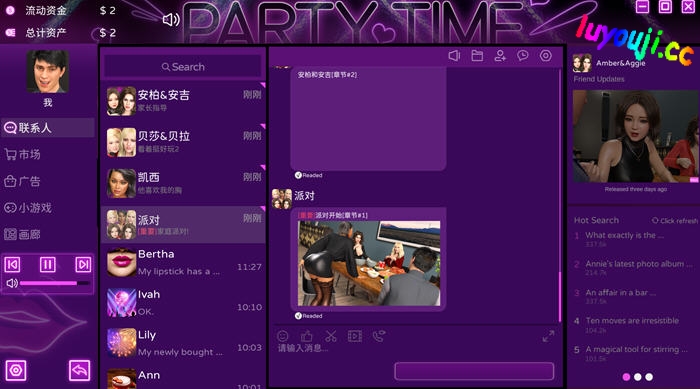Select the second pagination dot
700x389 pixels.
click(x=638, y=377)
